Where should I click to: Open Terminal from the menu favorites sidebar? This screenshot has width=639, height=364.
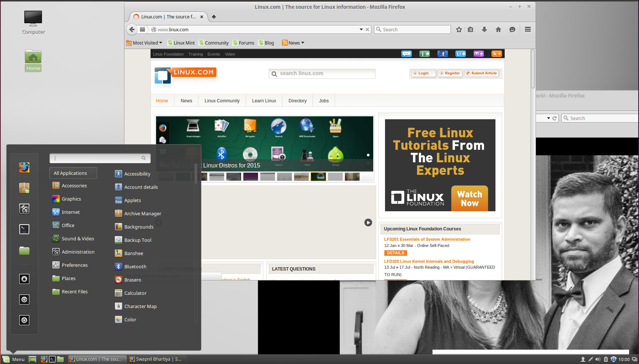[x=24, y=229]
